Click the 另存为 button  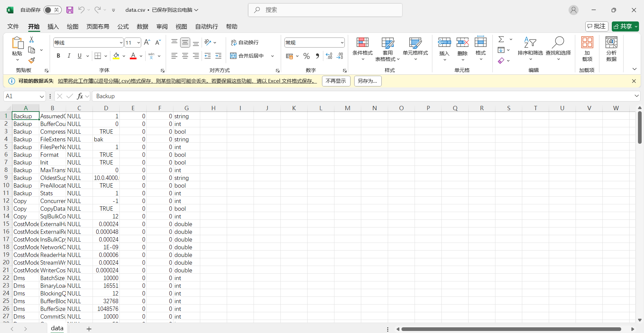[368, 81]
